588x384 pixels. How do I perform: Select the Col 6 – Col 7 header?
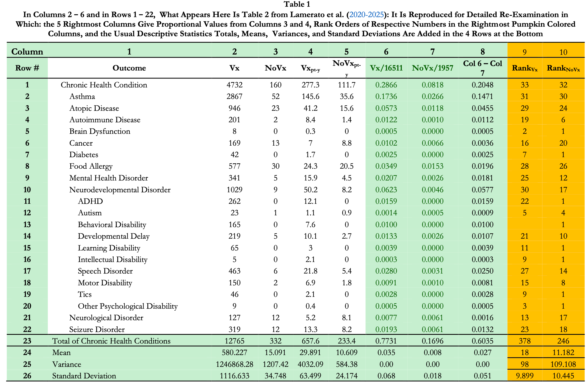(482, 68)
